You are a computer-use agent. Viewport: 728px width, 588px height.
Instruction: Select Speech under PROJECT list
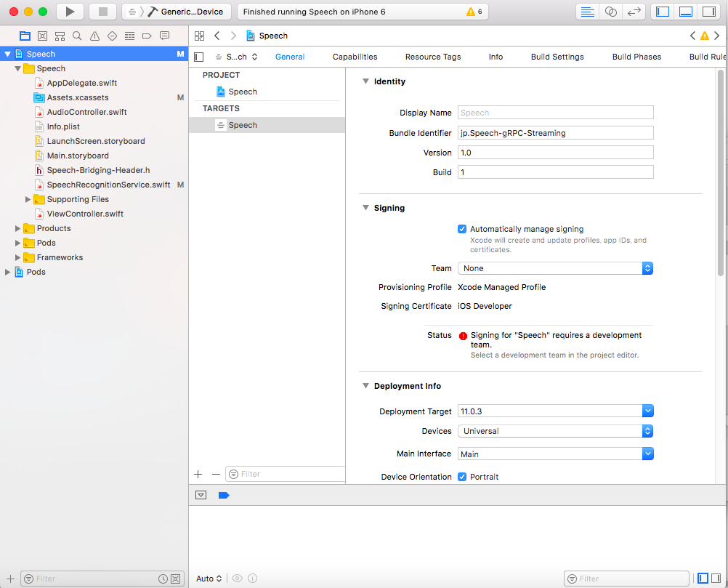click(x=243, y=92)
